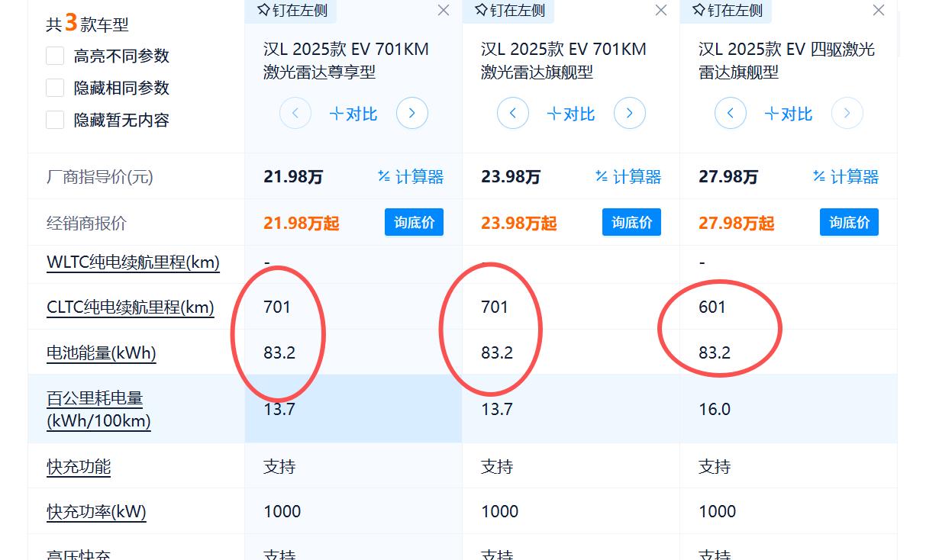The image size is (939, 560).
Task: Open the 电池能量(kWh) parameter explanation
Action: [x=101, y=353]
